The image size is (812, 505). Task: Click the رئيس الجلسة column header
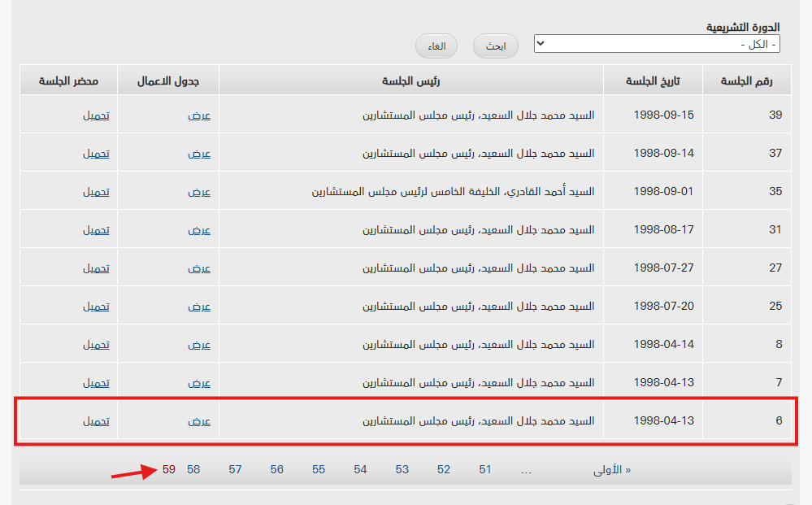coord(411,81)
